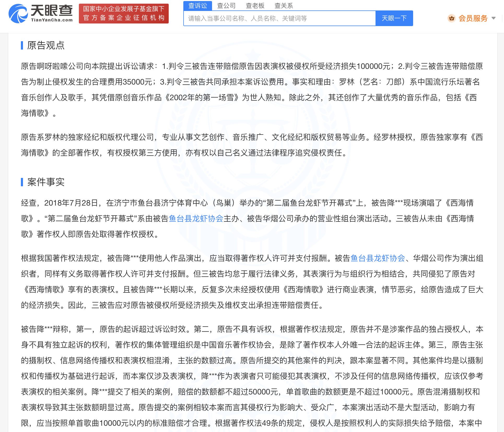Screen dimensions: 504x432
Task: Click the 被告降***辩称 paragraph start
Action: pyautogui.click(x=45, y=329)
